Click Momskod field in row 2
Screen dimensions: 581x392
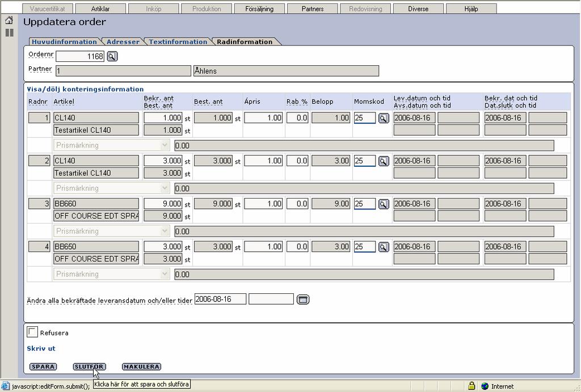click(365, 161)
